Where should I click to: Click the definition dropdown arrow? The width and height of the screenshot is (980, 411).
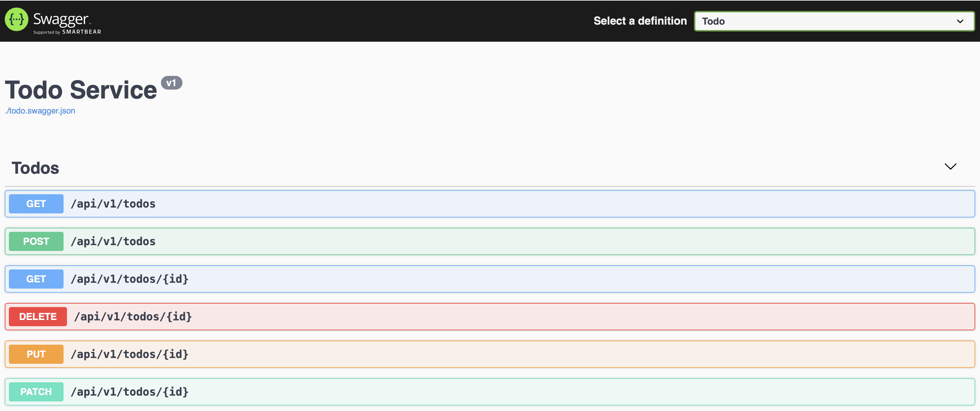960,21
